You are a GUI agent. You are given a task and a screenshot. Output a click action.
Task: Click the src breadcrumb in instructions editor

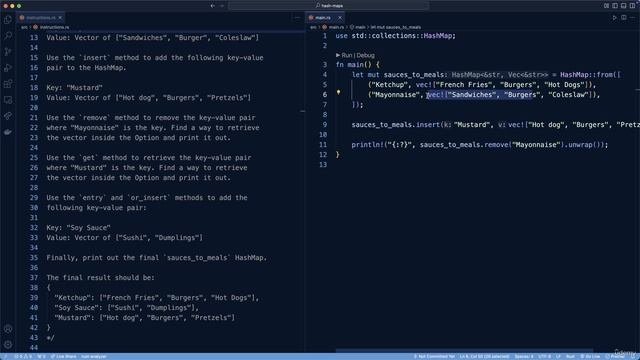click(24, 27)
